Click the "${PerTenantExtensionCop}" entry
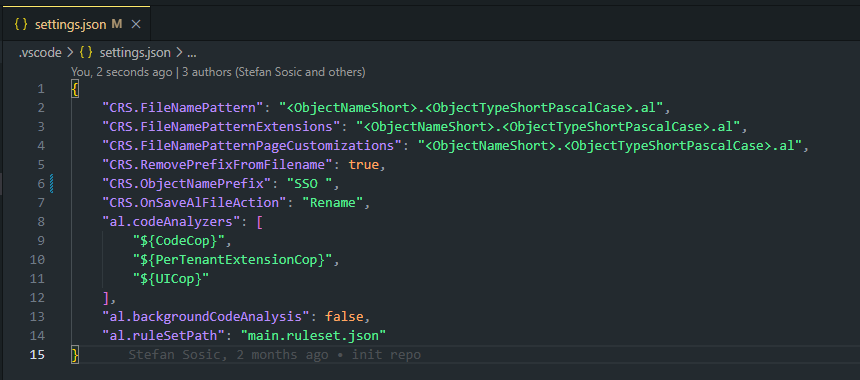This screenshot has width=860, height=380. 233,259
